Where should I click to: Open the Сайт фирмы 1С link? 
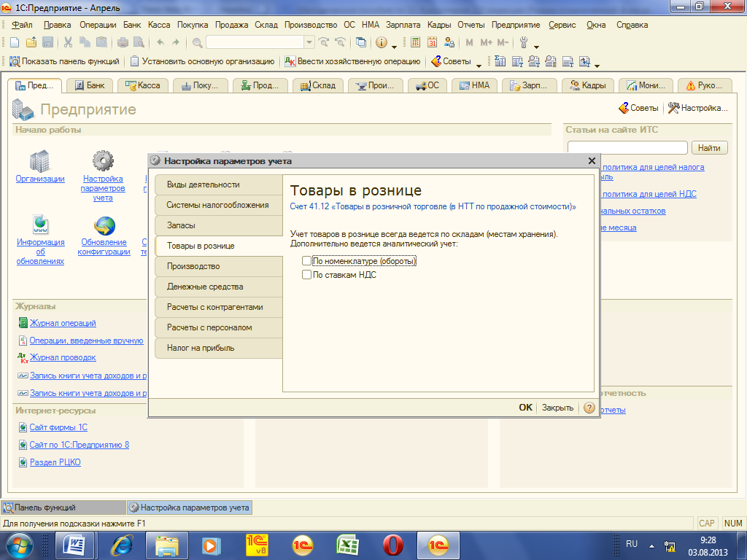(58, 427)
